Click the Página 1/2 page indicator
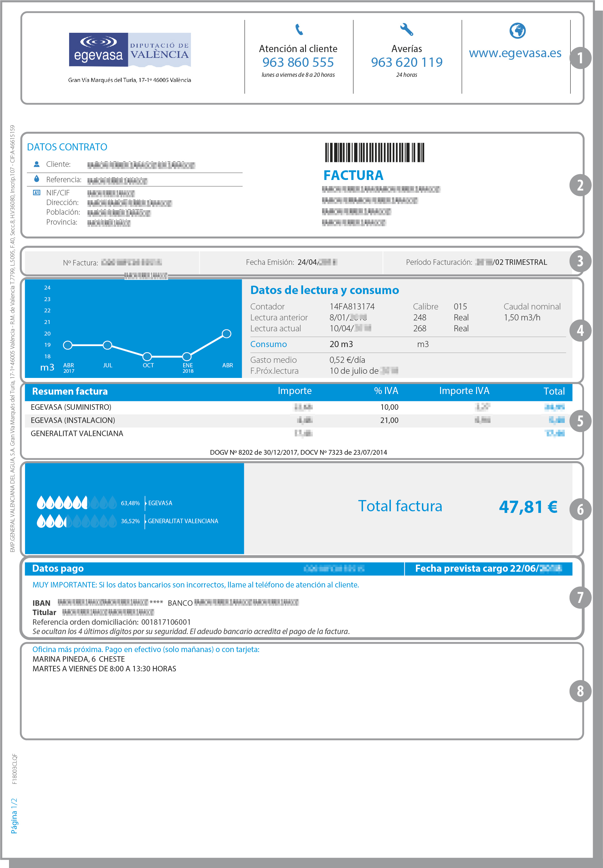 pos(14,816)
